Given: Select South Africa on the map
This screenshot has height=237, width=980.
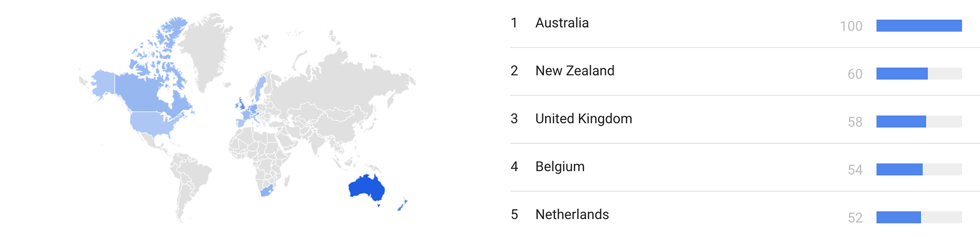Looking at the screenshot, I should 267,192.
